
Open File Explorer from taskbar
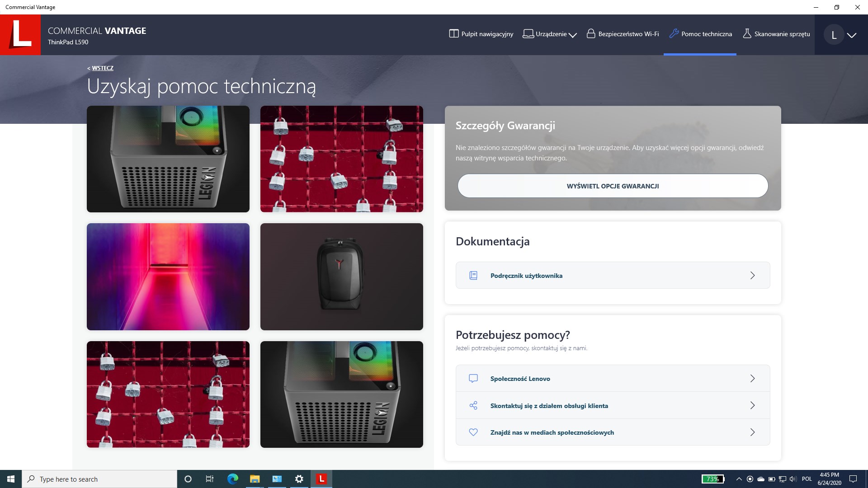255,479
